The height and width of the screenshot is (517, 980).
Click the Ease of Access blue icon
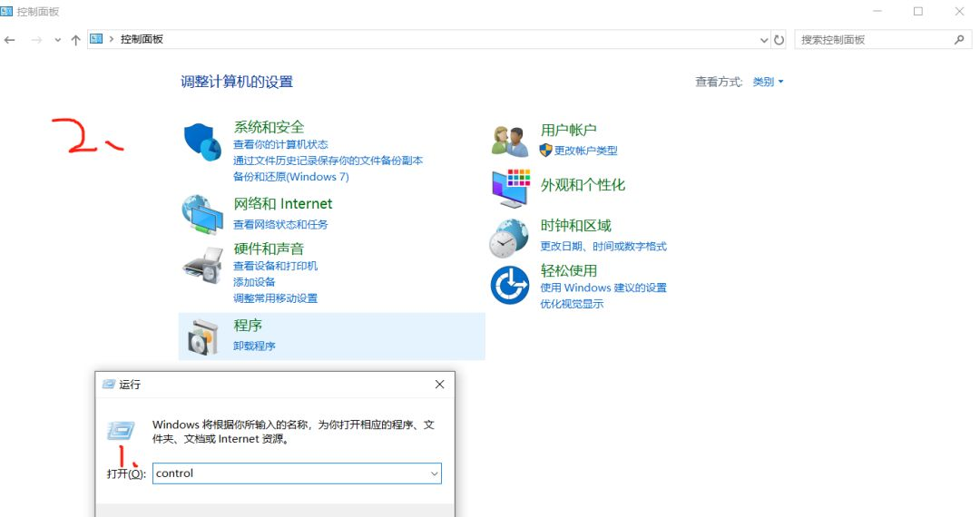click(x=510, y=286)
